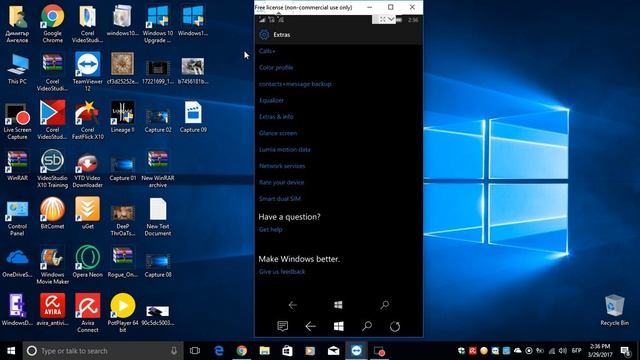
Task: Open Microsoft Edge from taskbar
Action: [x=219, y=351]
